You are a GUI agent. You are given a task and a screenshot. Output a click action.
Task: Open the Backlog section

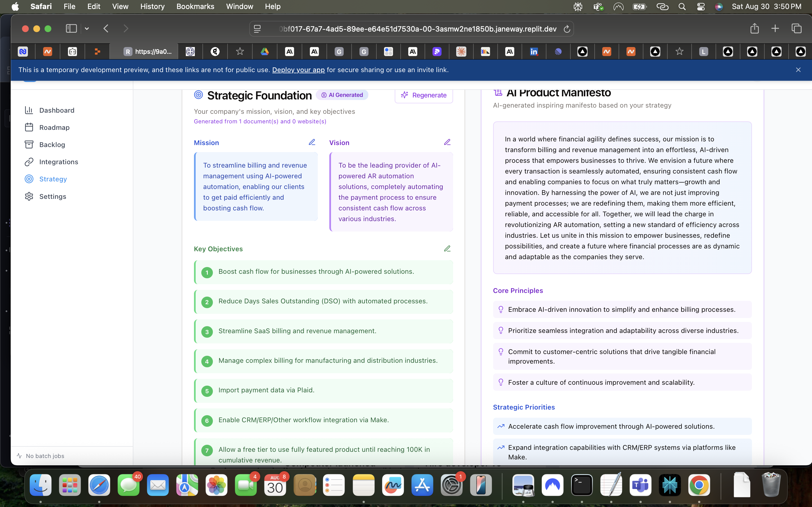pyautogui.click(x=52, y=144)
